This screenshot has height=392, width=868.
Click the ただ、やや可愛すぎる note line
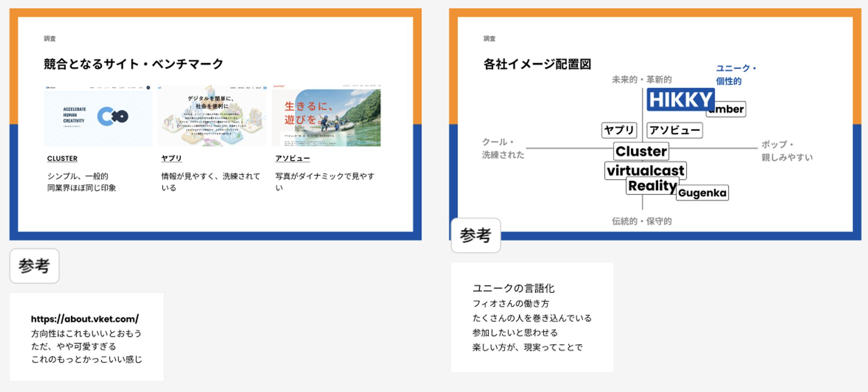coord(74,346)
